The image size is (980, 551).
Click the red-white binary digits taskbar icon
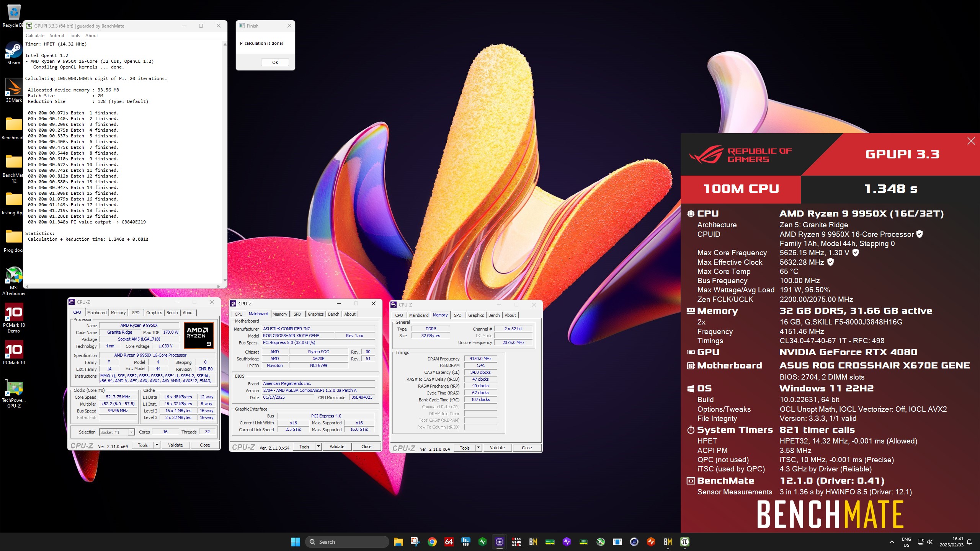(x=516, y=542)
